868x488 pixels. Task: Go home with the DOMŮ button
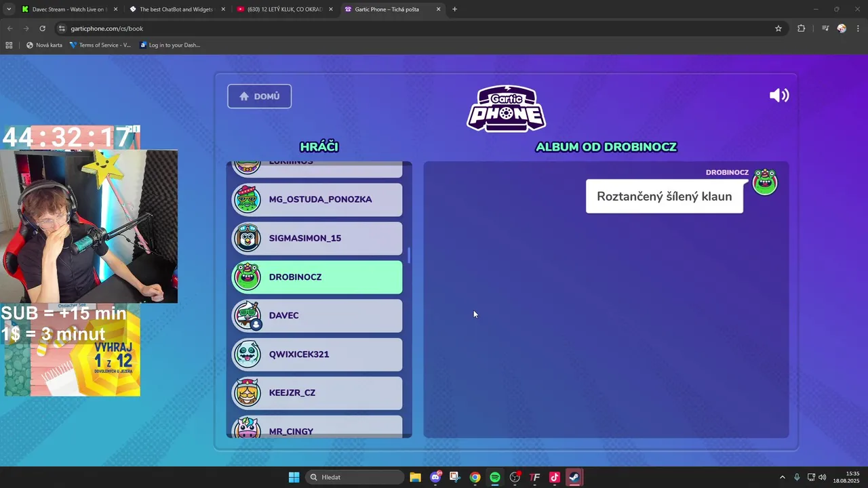tap(259, 96)
